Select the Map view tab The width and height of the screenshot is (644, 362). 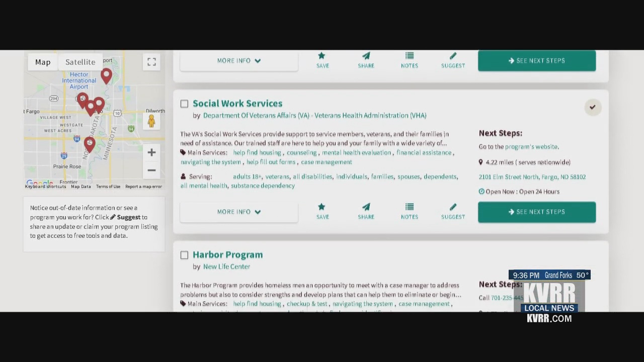point(43,61)
